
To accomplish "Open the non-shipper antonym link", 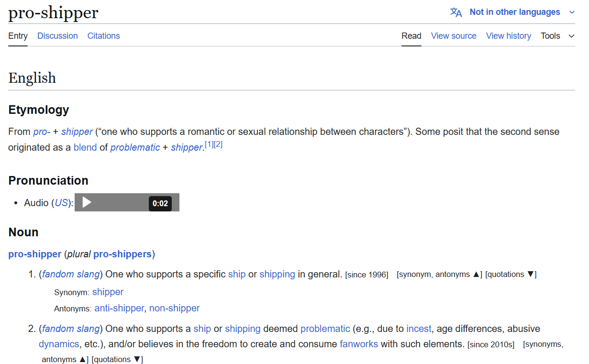I will click(x=175, y=309).
